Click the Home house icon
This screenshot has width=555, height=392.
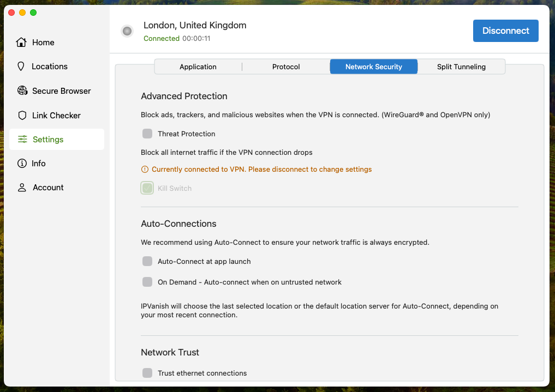(21, 42)
